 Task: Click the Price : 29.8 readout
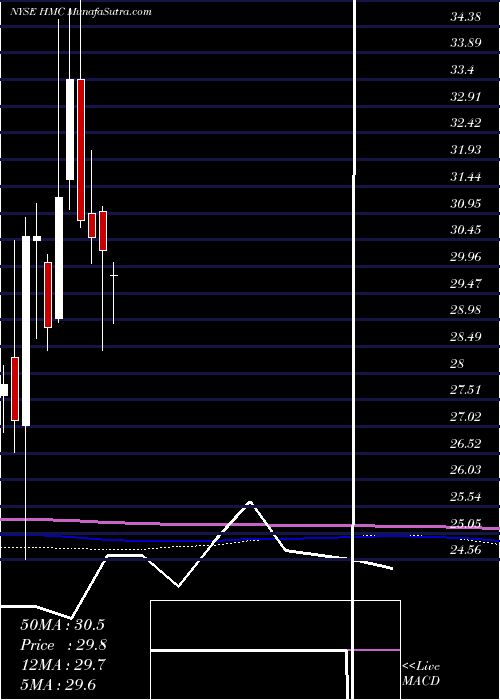click(x=63, y=645)
